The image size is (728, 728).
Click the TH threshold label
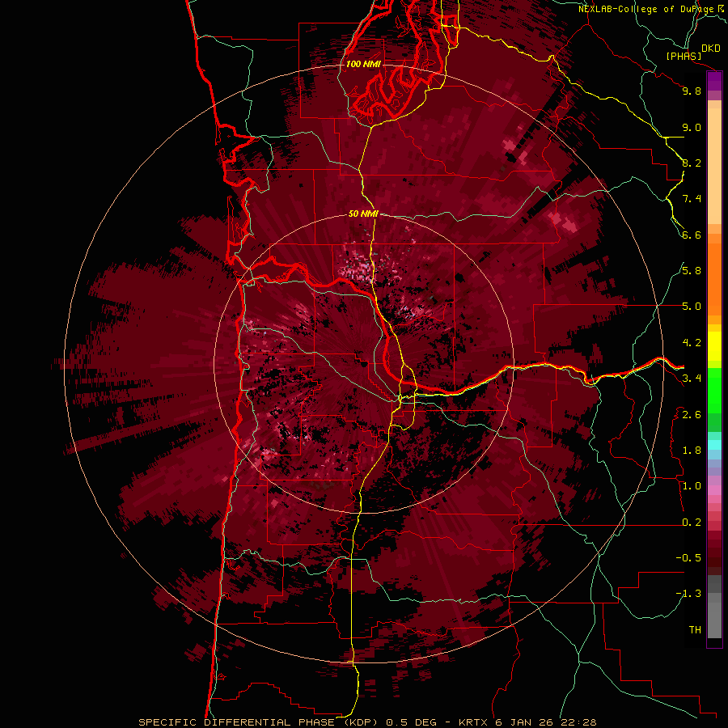695,630
